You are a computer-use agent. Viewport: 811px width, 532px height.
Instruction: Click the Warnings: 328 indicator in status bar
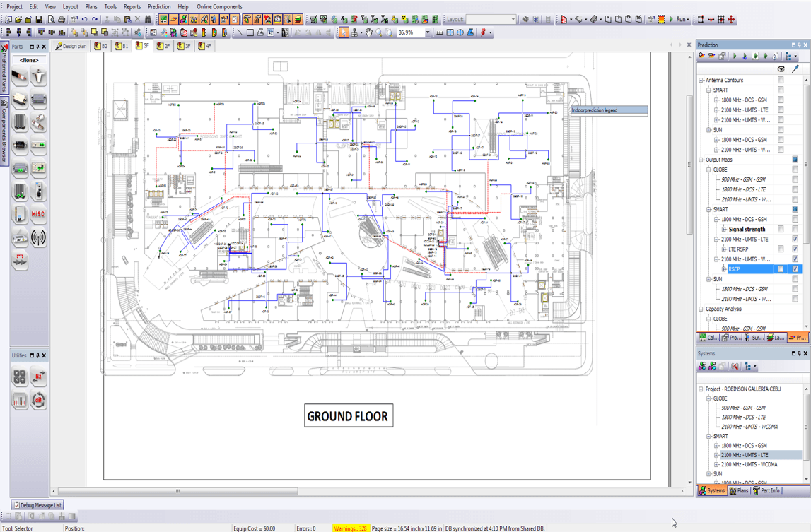(351, 526)
